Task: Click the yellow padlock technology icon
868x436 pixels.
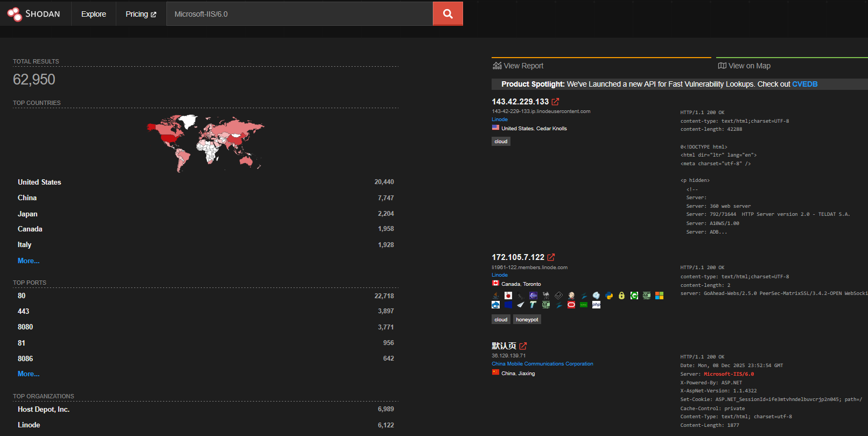Action: 621,296
